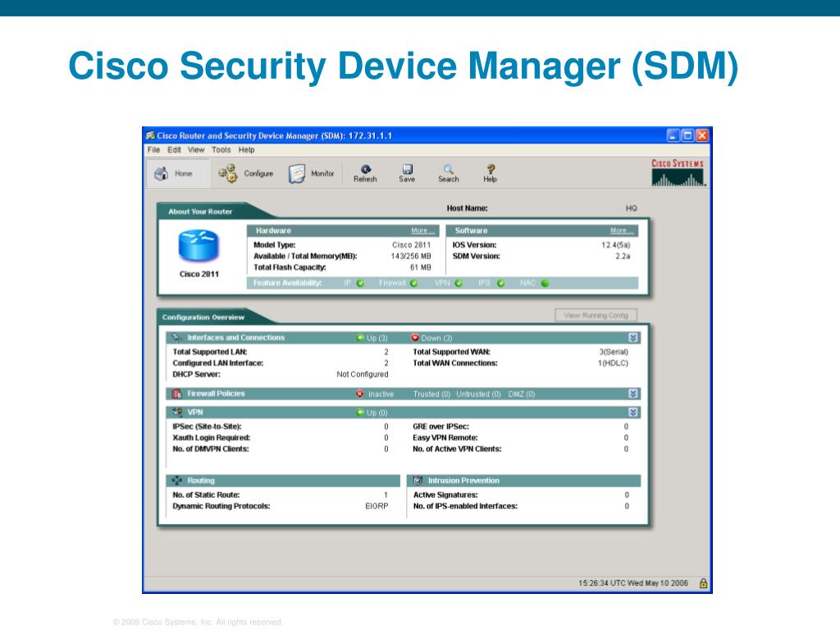Click the Trusted (0) firewall label

pos(431,395)
